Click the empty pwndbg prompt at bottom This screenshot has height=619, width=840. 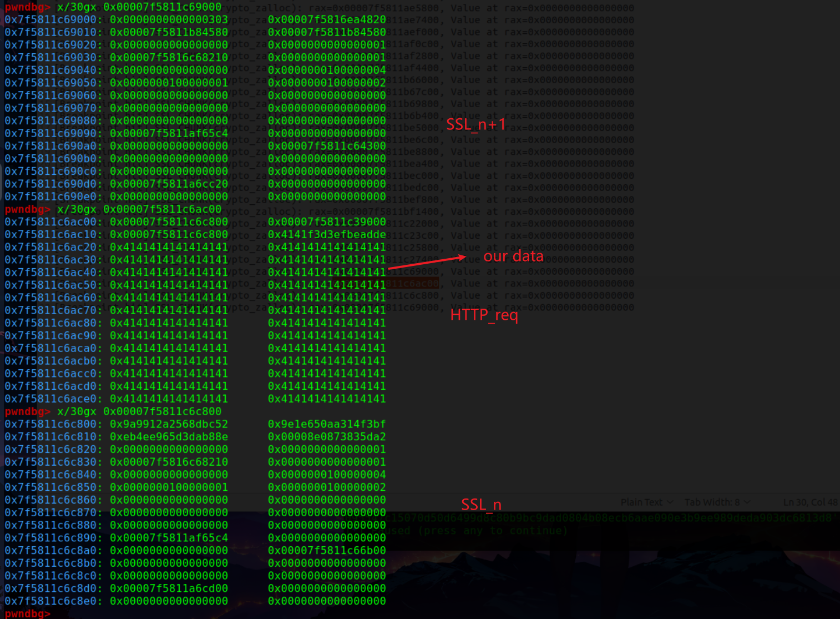click(x=27, y=613)
